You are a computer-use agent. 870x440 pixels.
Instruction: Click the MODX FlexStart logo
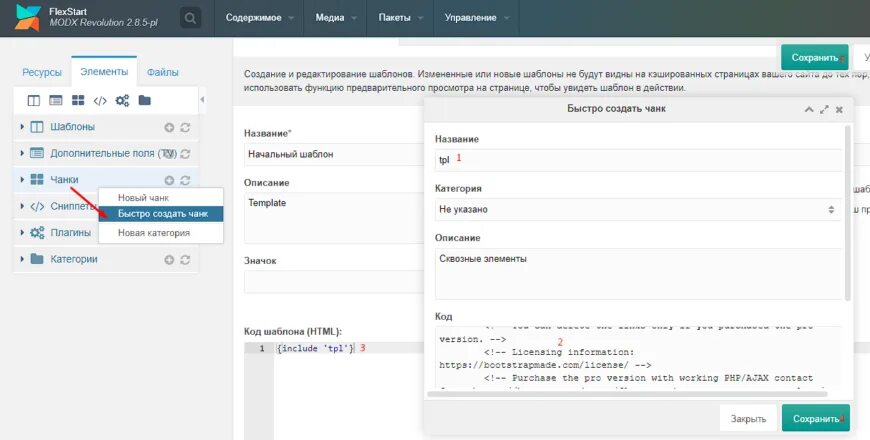pyautogui.click(x=28, y=18)
